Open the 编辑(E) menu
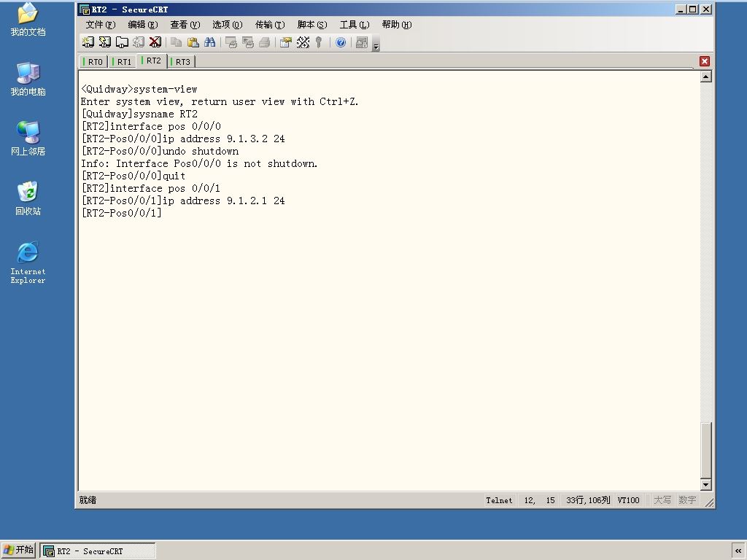Viewport: 747px width, 560px height. click(143, 25)
